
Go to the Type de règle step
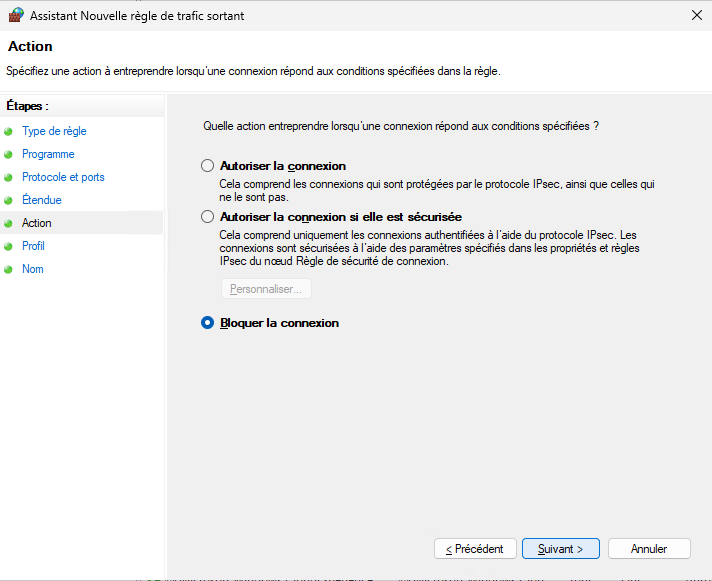54,131
